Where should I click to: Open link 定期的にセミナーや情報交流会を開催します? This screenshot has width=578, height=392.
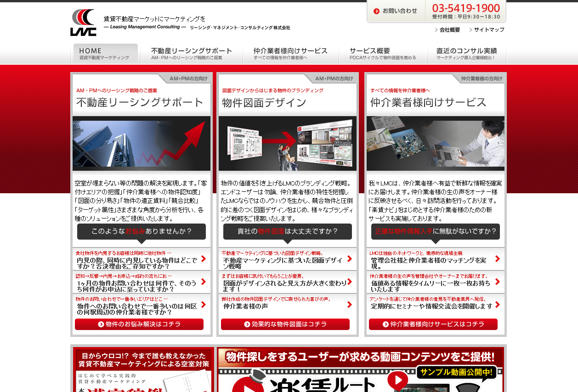pos(432,306)
